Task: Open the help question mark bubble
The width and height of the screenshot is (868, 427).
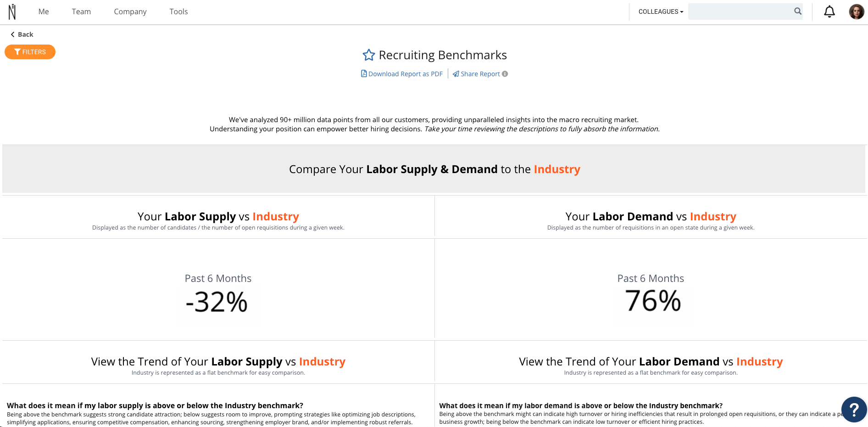Action: tap(854, 410)
